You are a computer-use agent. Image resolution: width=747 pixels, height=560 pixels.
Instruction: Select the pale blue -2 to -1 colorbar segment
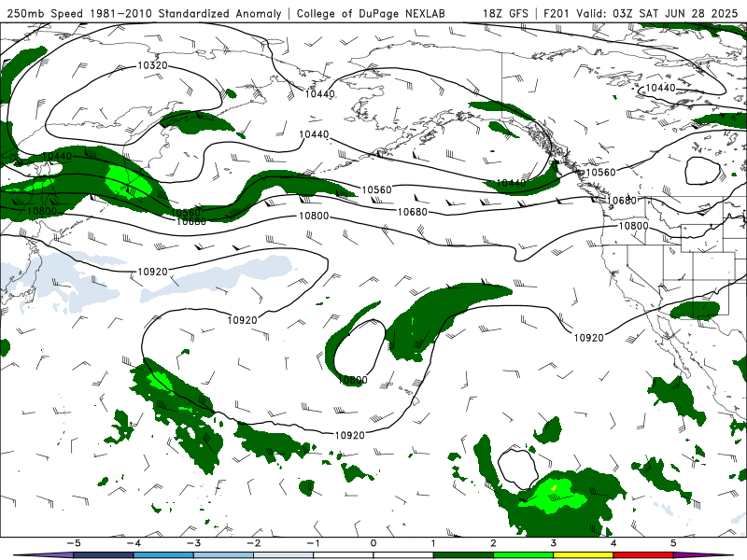pos(284,555)
